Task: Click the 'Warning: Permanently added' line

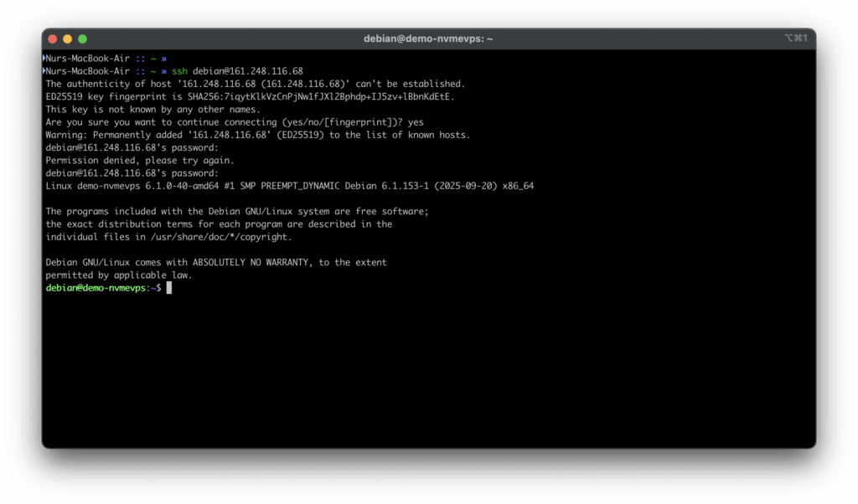Action: coord(257,135)
